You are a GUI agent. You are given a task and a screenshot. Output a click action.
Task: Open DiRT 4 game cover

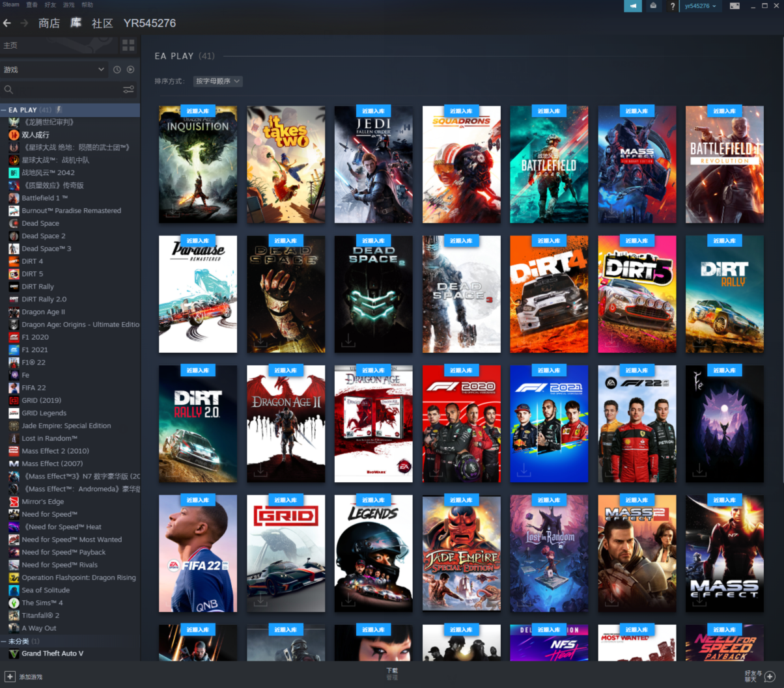point(549,294)
